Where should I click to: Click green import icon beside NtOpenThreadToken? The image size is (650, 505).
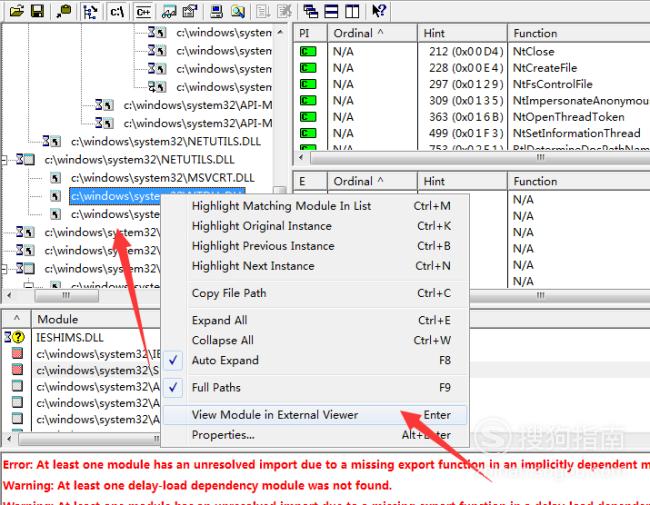tap(308, 117)
